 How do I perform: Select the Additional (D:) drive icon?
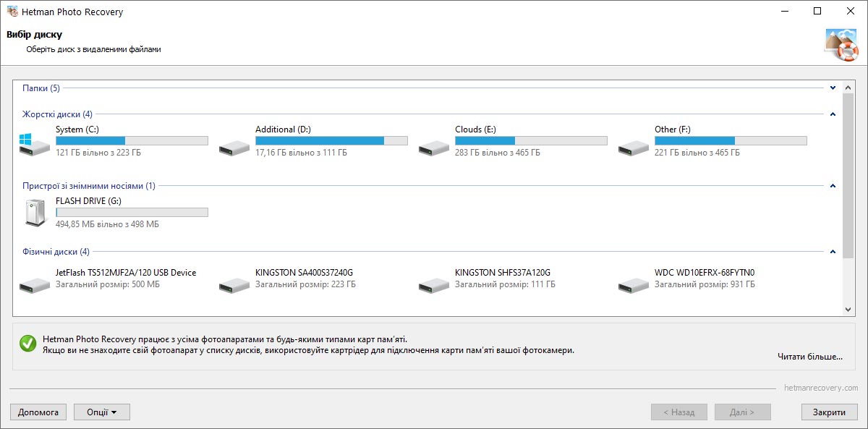click(234, 148)
